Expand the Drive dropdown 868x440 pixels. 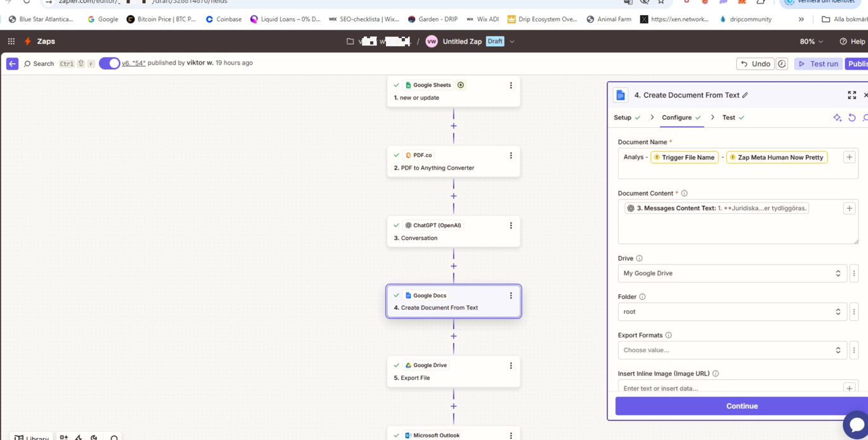(x=732, y=273)
